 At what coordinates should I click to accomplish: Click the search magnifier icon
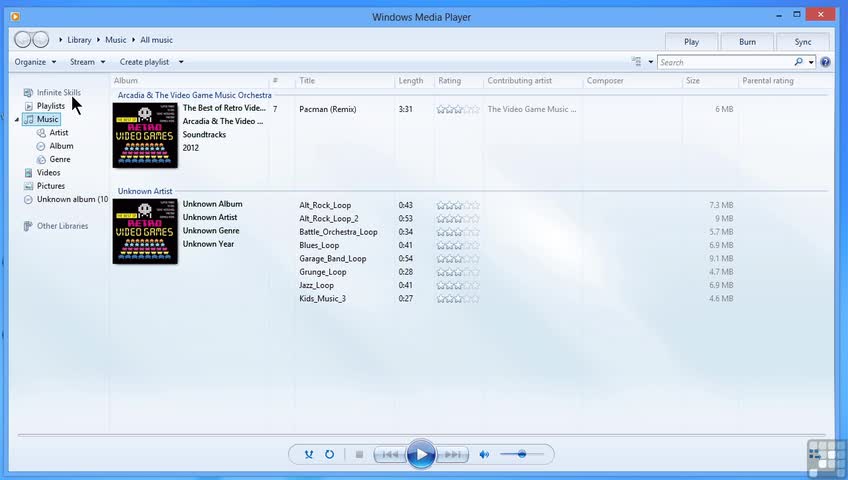click(798, 62)
